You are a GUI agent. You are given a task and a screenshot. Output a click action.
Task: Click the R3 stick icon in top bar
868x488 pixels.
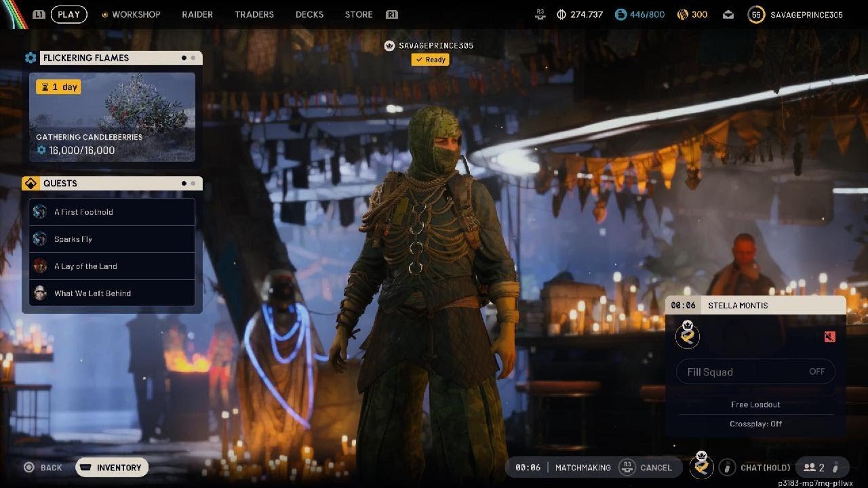click(x=540, y=14)
